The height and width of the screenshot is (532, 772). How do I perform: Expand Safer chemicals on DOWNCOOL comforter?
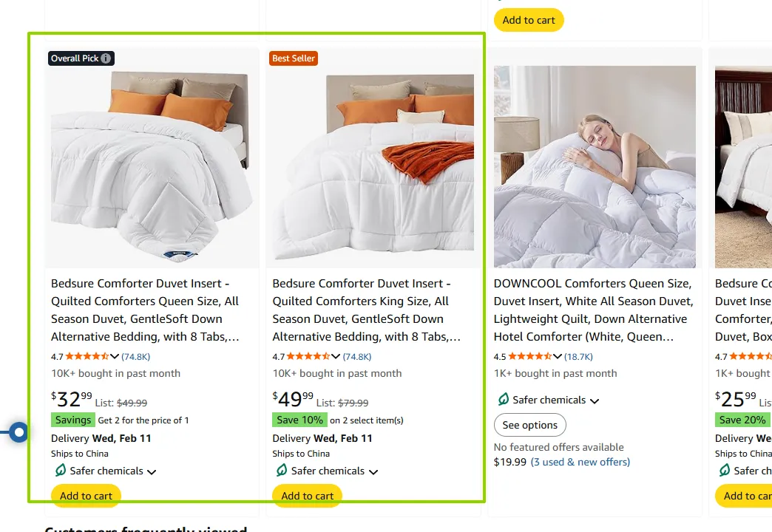pos(595,401)
